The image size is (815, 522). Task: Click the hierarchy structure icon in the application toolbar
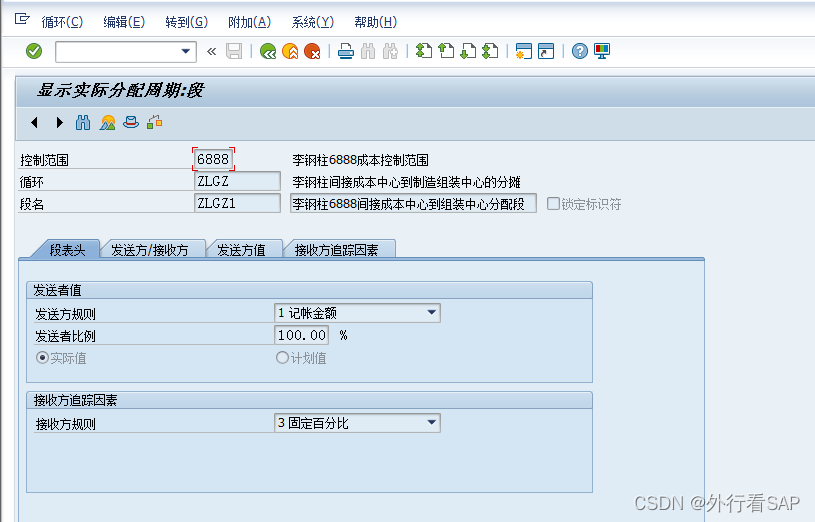click(155, 123)
